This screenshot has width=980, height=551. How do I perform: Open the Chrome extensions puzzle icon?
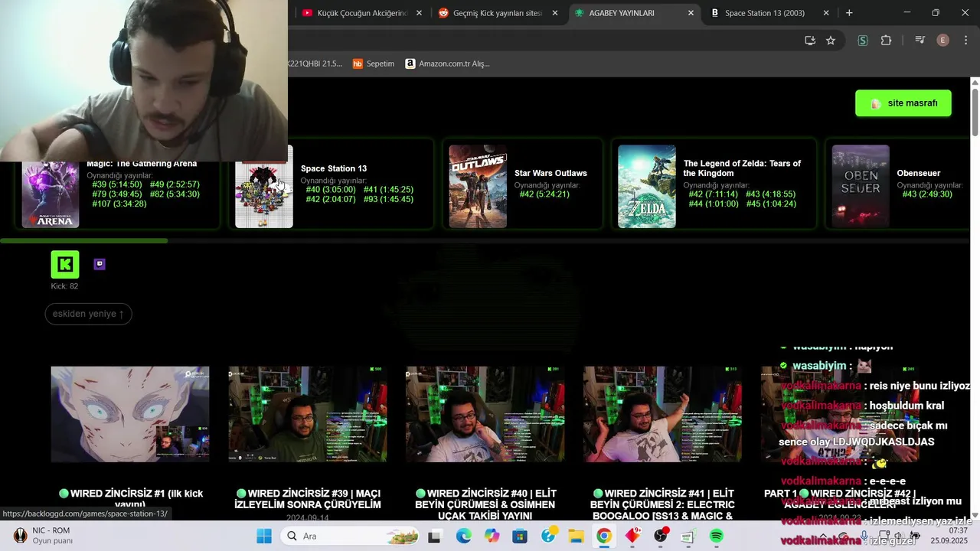tap(887, 41)
